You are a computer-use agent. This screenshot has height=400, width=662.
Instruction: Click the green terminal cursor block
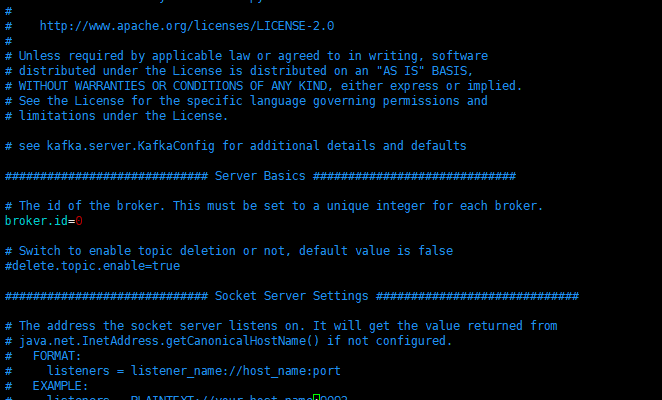coord(316,397)
